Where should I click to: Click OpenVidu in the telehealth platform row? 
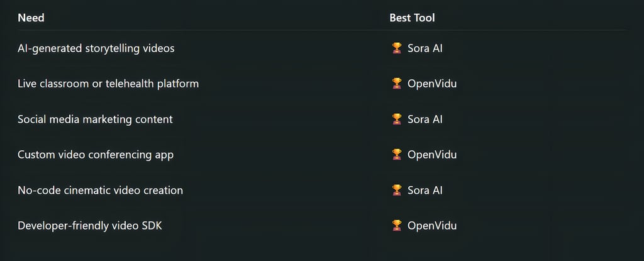[432, 84]
